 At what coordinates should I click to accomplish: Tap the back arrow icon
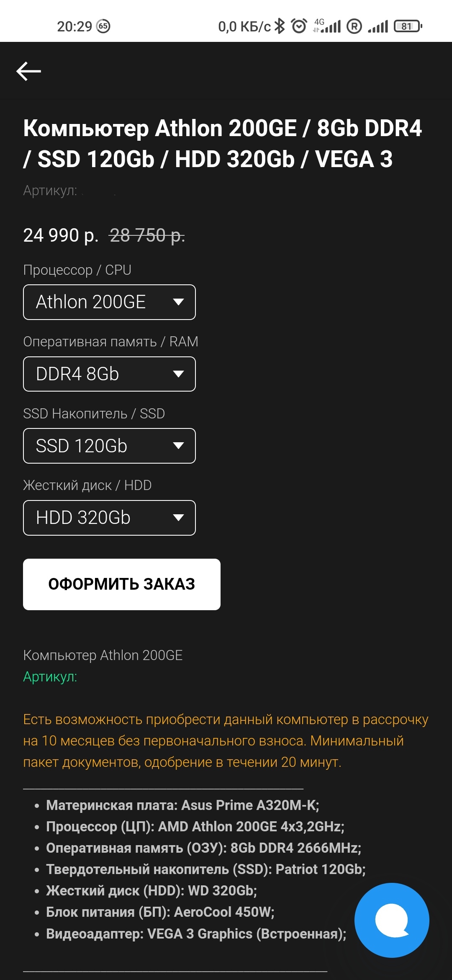28,71
